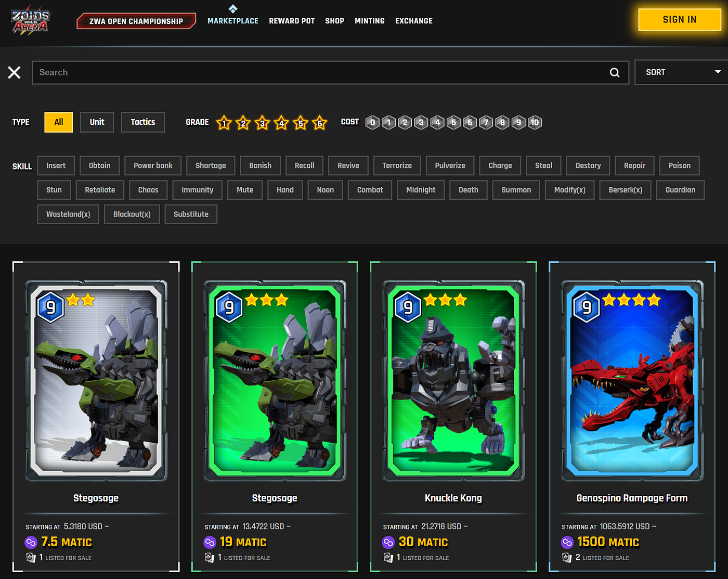Go to Reward Pot page
The width and height of the screenshot is (728, 579).
[292, 21]
